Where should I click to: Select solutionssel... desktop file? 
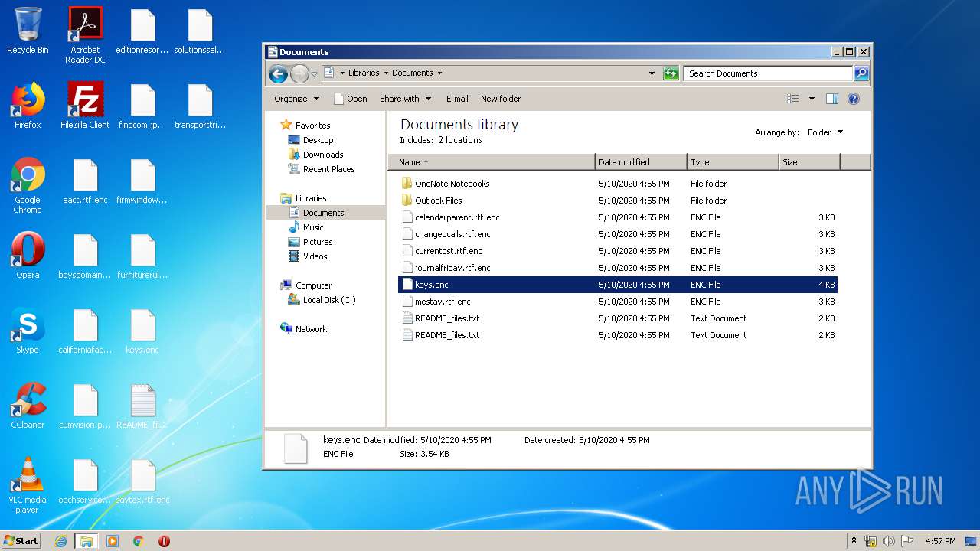pyautogui.click(x=200, y=31)
